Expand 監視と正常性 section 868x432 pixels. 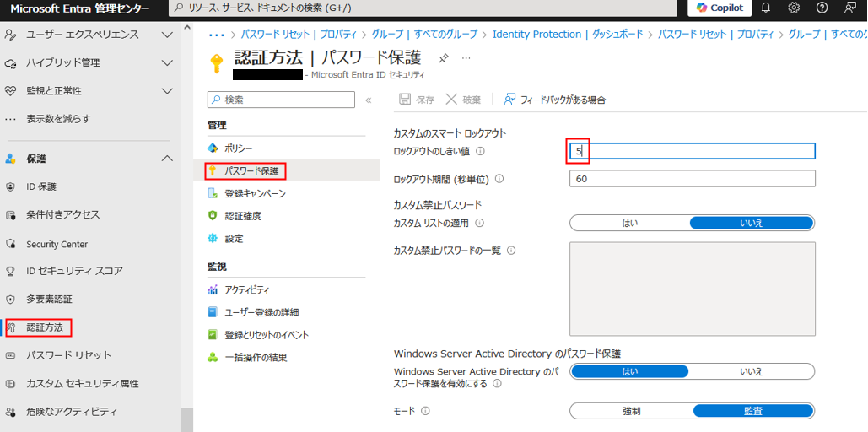tap(167, 90)
